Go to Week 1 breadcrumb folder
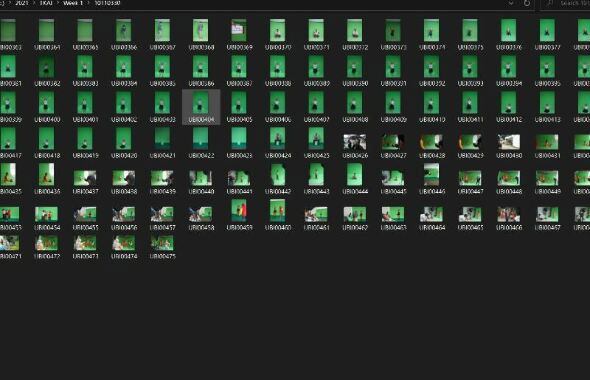 [x=73, y=3]
